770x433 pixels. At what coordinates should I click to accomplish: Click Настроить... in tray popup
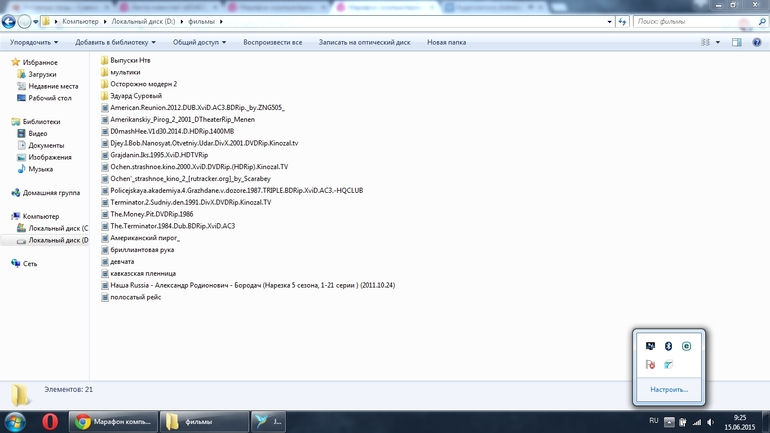tap(669, 389)
